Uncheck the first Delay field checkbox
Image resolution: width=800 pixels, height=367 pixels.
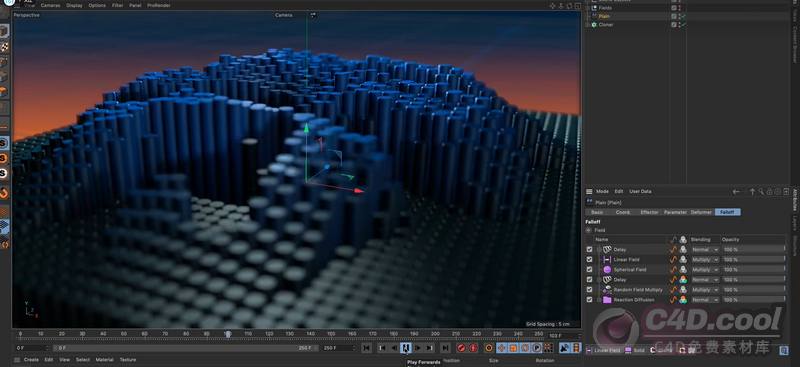pos(590,250)
